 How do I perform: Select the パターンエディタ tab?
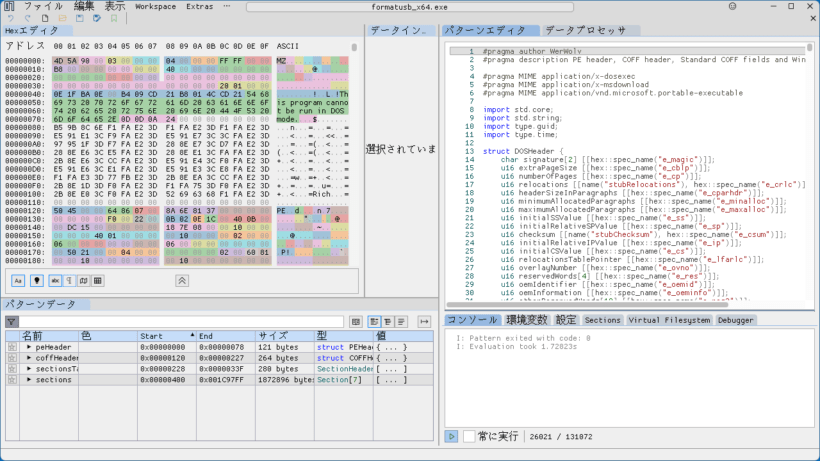coord(491,30)
